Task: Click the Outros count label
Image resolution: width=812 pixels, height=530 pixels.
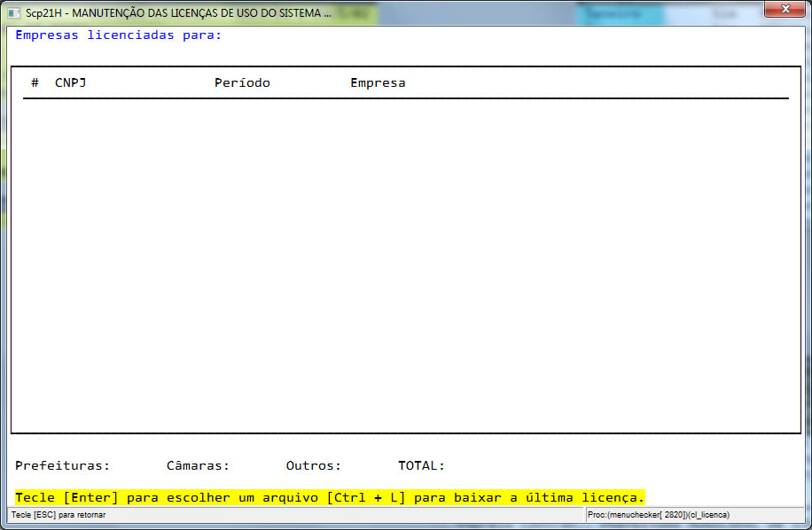Action: [x=314, y=466]
